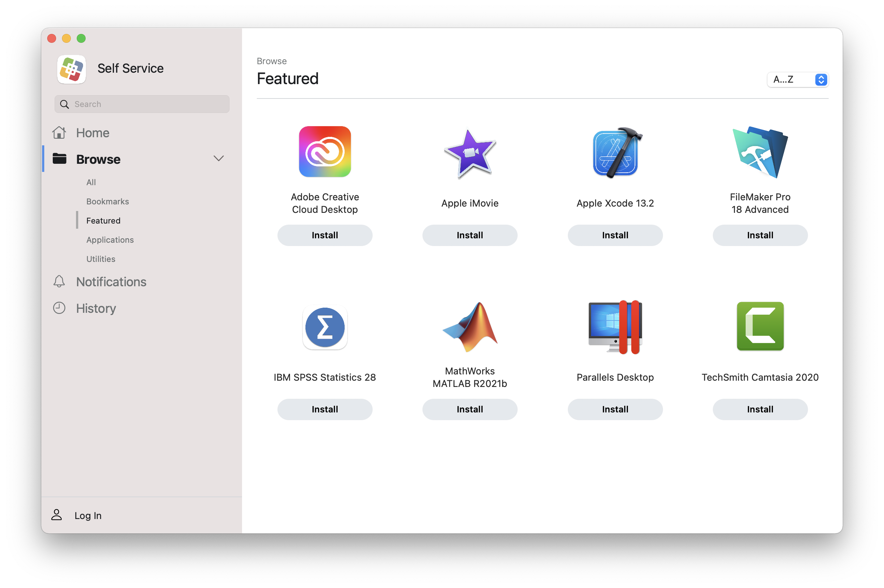Select the Featured category

[x=103, y=221]
